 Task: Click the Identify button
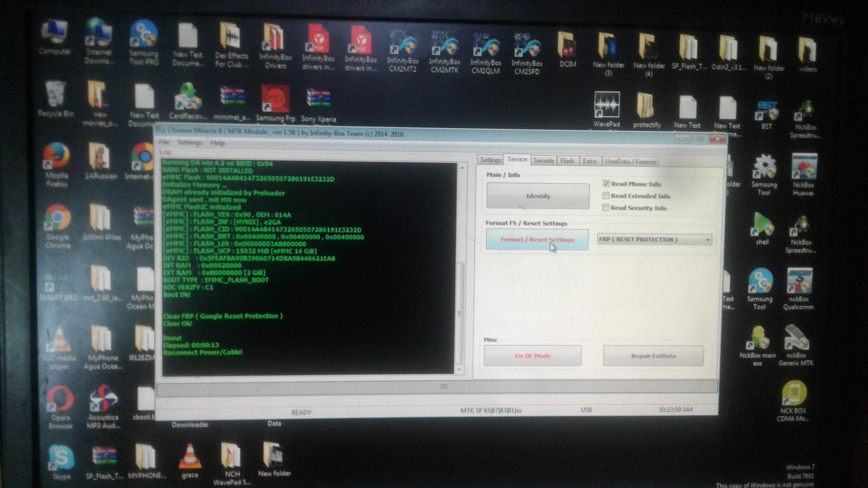tap(538, 196)
